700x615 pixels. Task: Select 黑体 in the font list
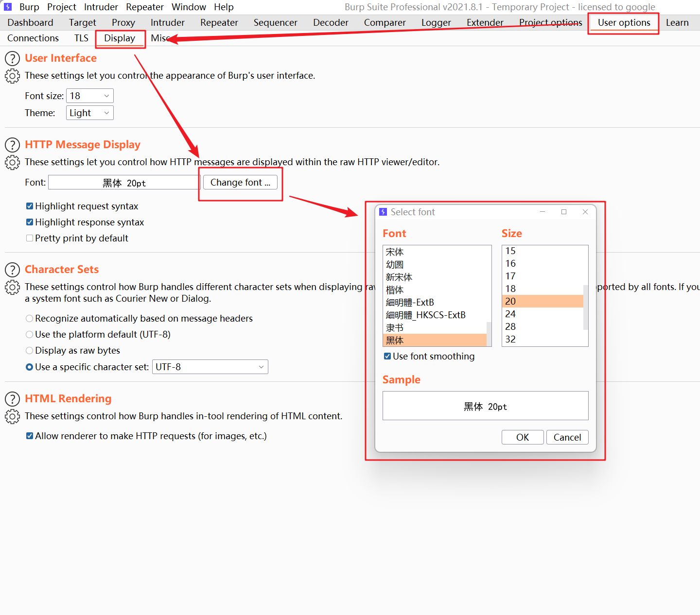click(435, 340)
